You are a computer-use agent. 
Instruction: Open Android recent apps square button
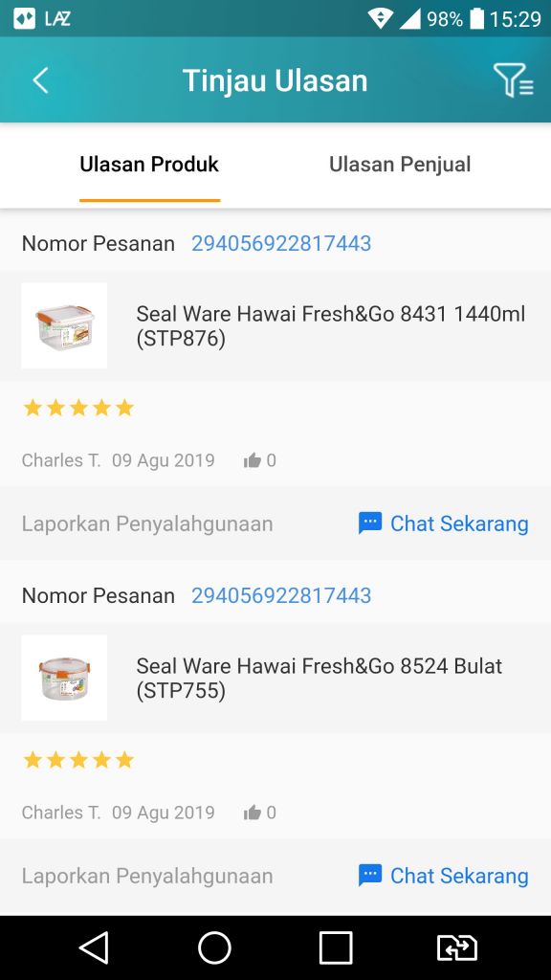click(x=336, y=947)
